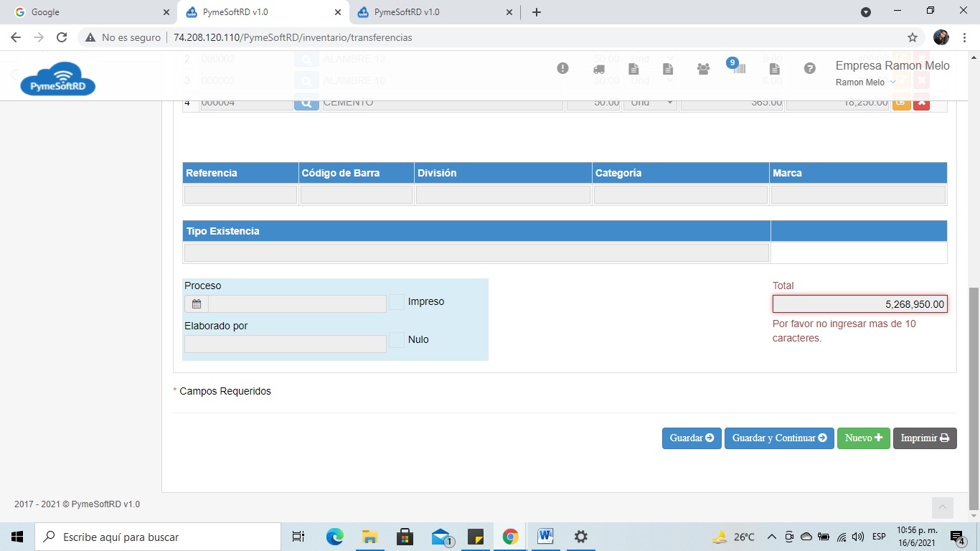Viewport: 980px width, 551px height.
Task: Click the Total amount input field
Action: point(859,304)
